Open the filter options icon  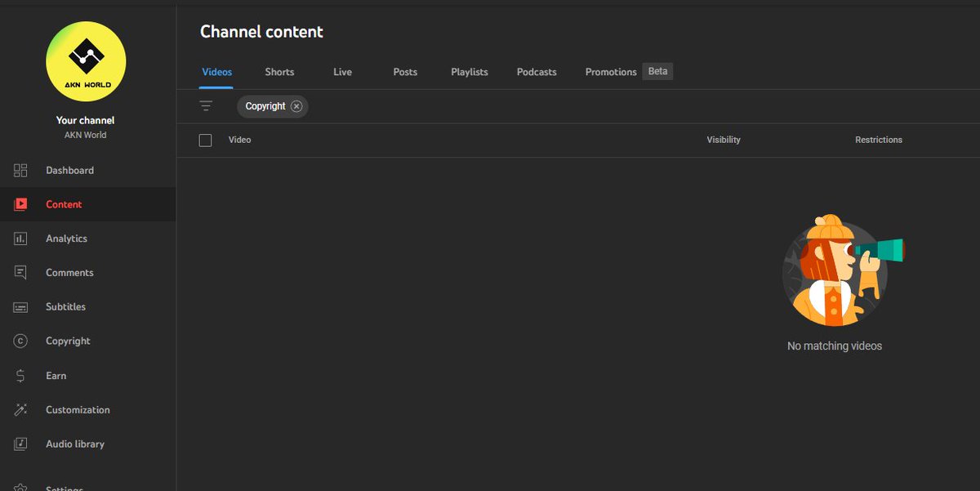[206, 106]
